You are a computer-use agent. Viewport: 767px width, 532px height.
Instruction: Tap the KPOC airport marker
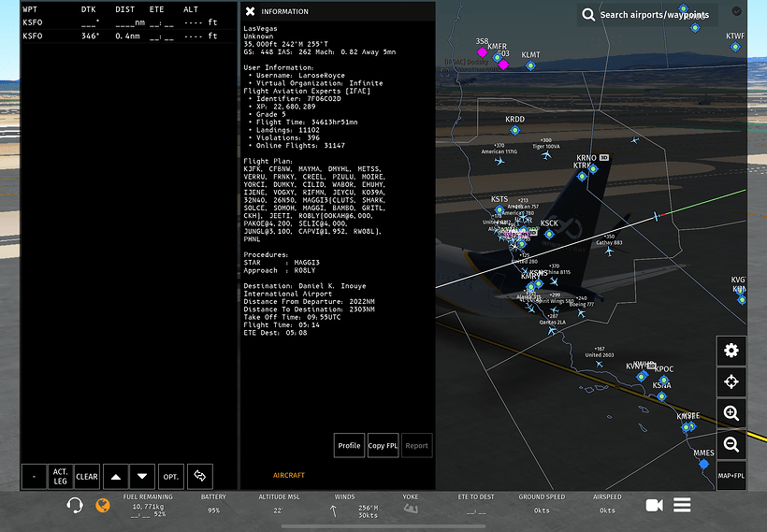664,380
